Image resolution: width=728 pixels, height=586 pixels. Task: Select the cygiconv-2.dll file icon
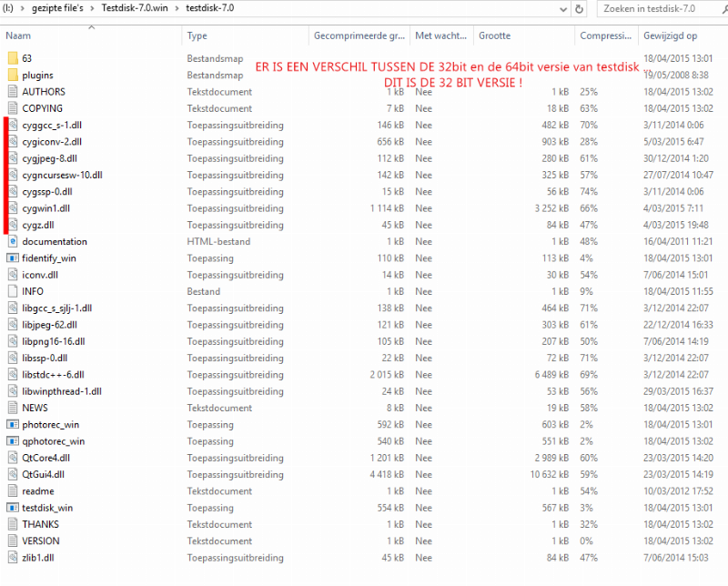(13, 142)
